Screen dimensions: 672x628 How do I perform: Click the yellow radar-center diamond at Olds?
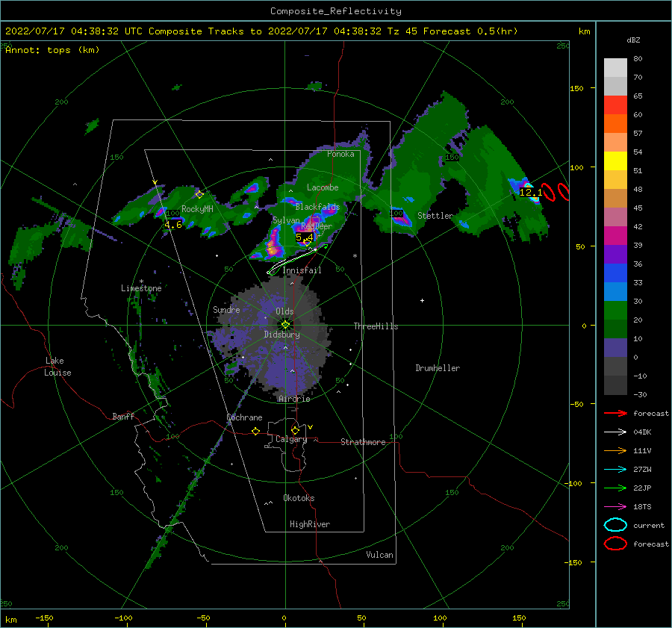[x=285, y=325]
